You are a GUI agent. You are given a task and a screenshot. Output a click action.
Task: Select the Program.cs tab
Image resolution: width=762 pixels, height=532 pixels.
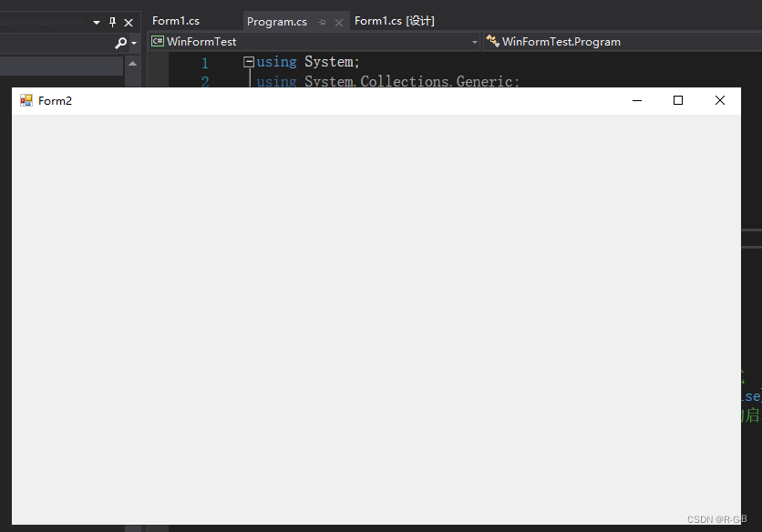click(277, 22)
